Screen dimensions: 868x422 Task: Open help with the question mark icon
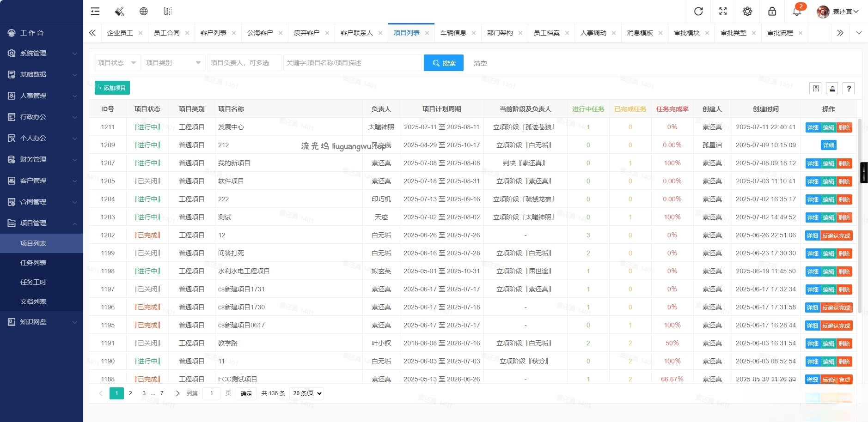[850, 88]
